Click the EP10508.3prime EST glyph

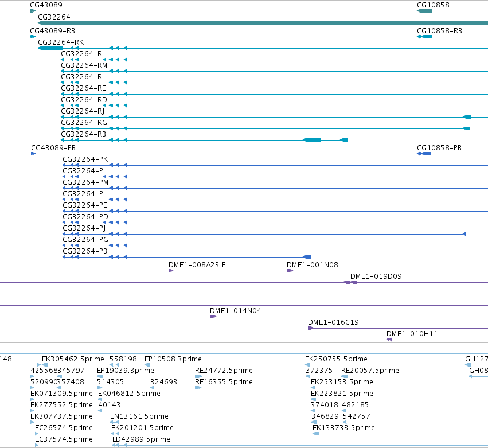147,365
